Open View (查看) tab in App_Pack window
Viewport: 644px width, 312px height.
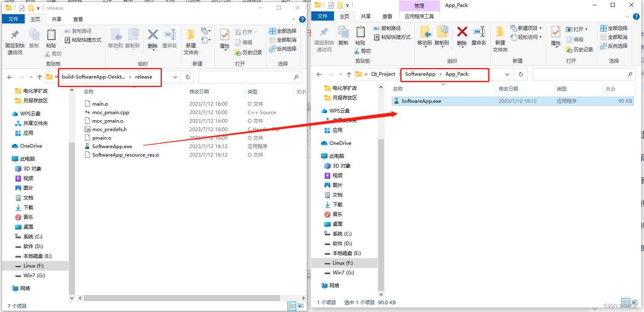coord(387,16)
